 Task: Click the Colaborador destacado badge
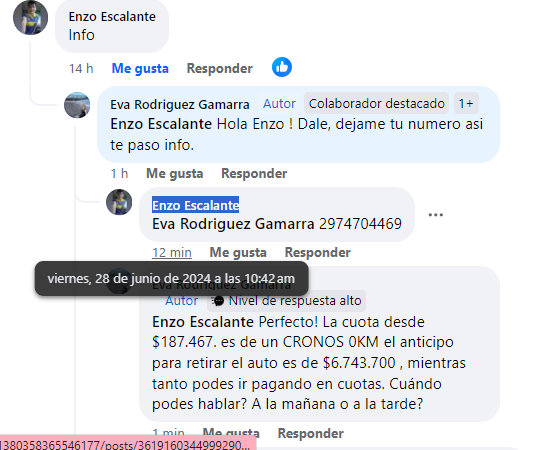click(377, 103)
